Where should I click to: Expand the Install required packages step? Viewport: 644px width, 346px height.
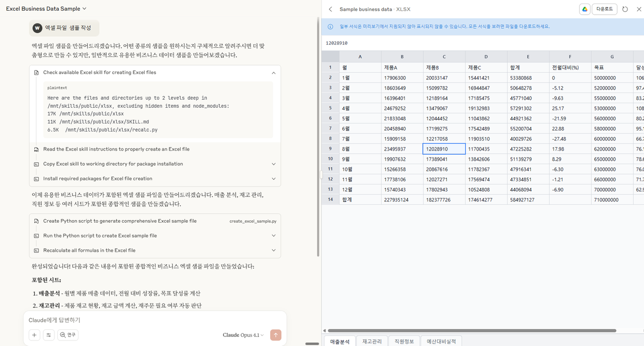click(x=273, y=177)
